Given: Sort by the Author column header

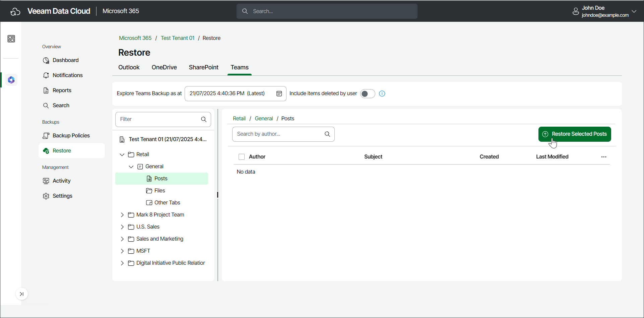Looking at the screenshot, I should pos(257,157).
